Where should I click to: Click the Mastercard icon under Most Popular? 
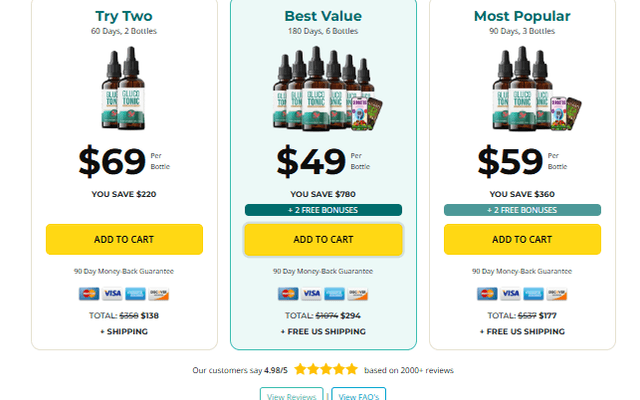click(x=488, y=294)
